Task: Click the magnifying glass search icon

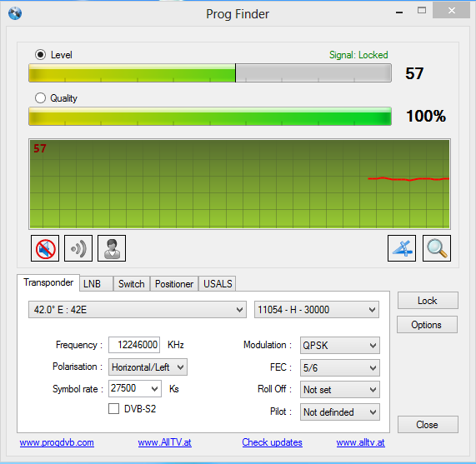Action: pyautogui.click(x=437, y=248)
